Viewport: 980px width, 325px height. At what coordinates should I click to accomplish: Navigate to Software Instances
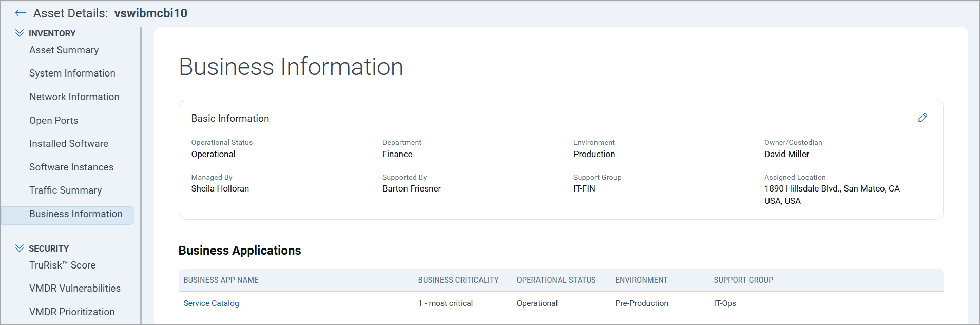(71, 167)
